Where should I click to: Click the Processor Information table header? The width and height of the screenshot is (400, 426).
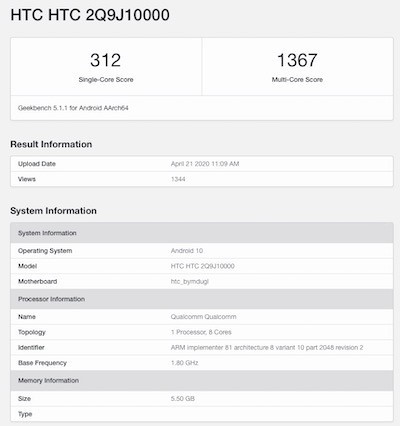coord(202,299)
